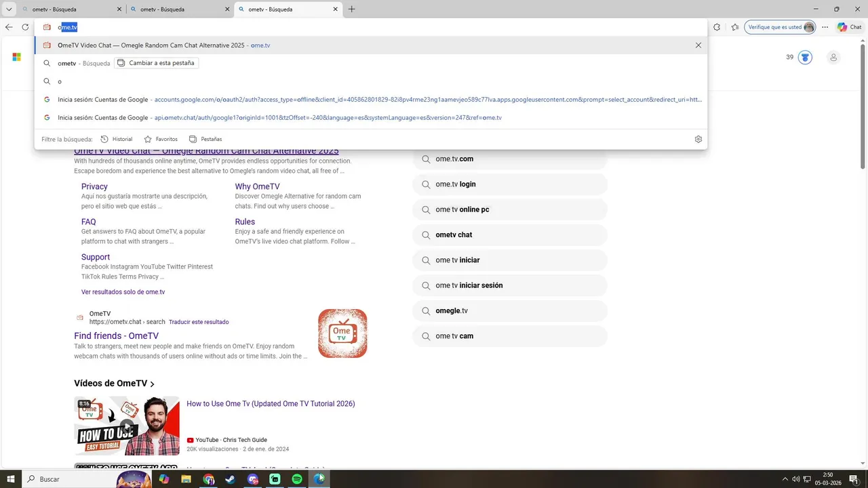Open the favorites star list icon
Viewport: 868px width, 488px height.
(735, 27)
